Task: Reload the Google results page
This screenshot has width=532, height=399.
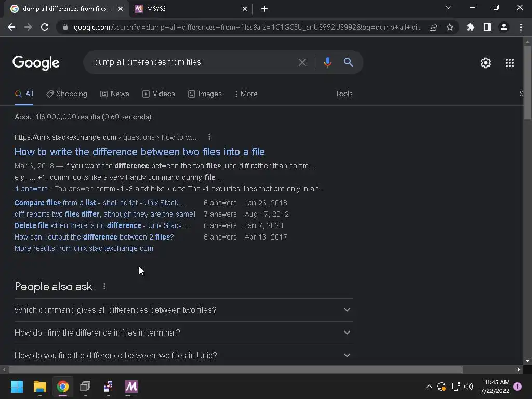Action: click(x=45, y=27)
